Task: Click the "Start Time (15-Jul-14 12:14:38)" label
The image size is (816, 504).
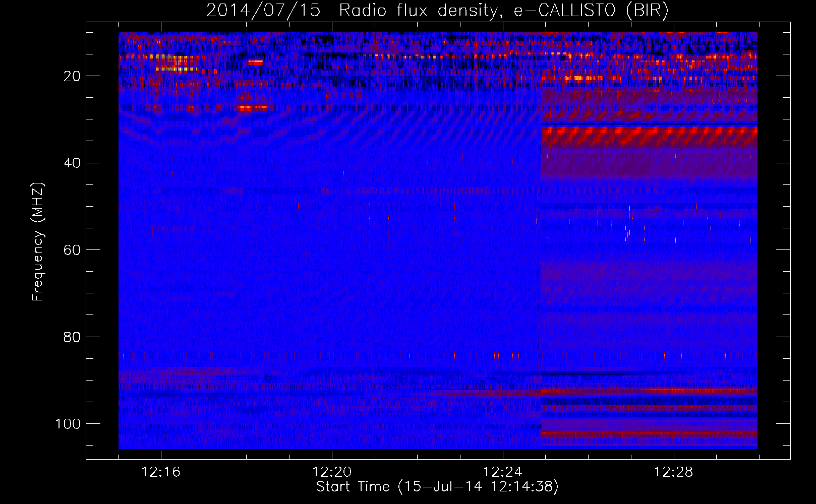Action: (437, 487)
